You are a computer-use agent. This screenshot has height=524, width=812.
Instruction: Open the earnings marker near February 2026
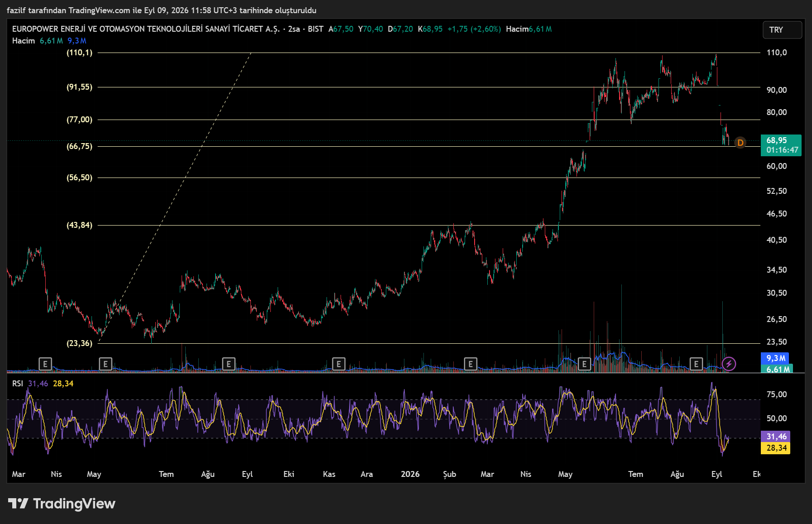[x=471, y=364]
